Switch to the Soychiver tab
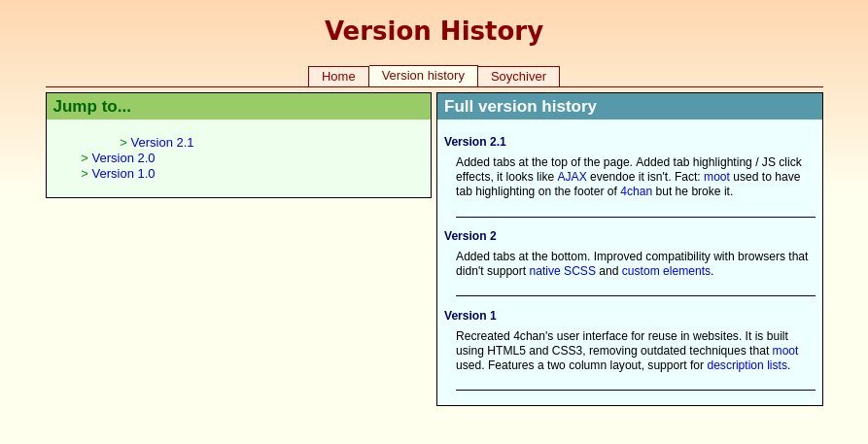The height and width of the screenshot is (444, 868). coord(518,77)
